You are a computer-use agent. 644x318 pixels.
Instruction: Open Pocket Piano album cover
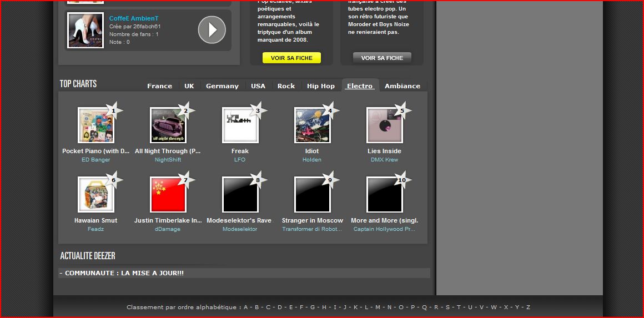tap(96, 125)
